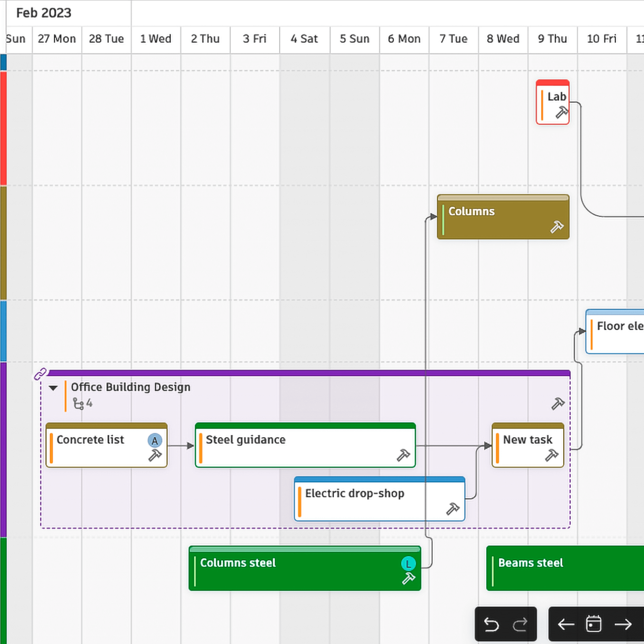Open the Concrete list task card
This screenshot has height=644, width=644.
97,447
